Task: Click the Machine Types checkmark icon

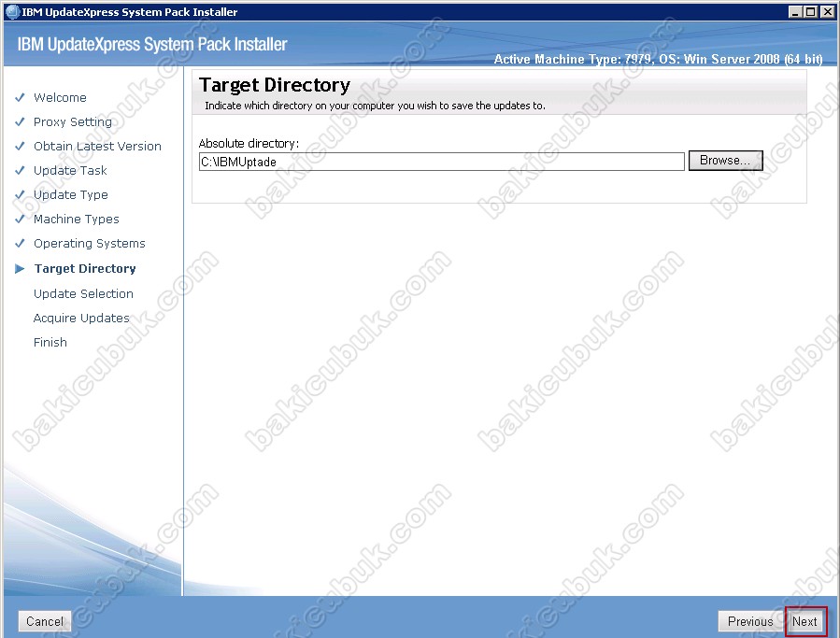Action: (20, 220)
